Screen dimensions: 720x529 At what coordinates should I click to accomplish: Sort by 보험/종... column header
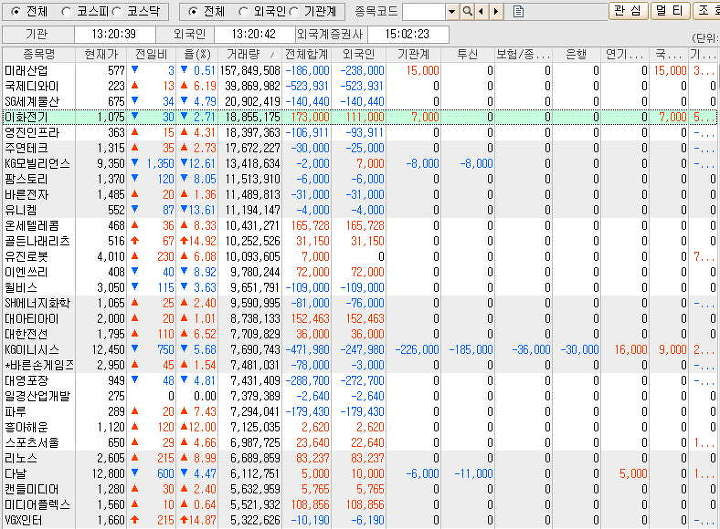523,54
